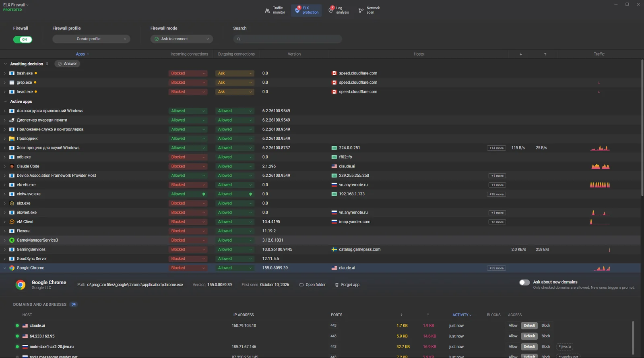This screenshot has width=644, height=358.
Task: Select Allow for node-sber1-az2-20.jivo.ru
Action: [513, 346]
